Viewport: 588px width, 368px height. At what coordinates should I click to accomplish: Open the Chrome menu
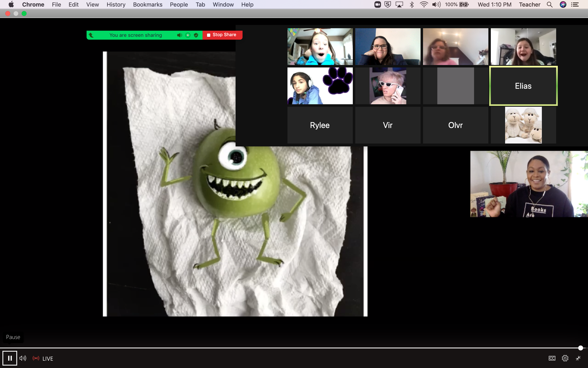[x=33, y=4]
